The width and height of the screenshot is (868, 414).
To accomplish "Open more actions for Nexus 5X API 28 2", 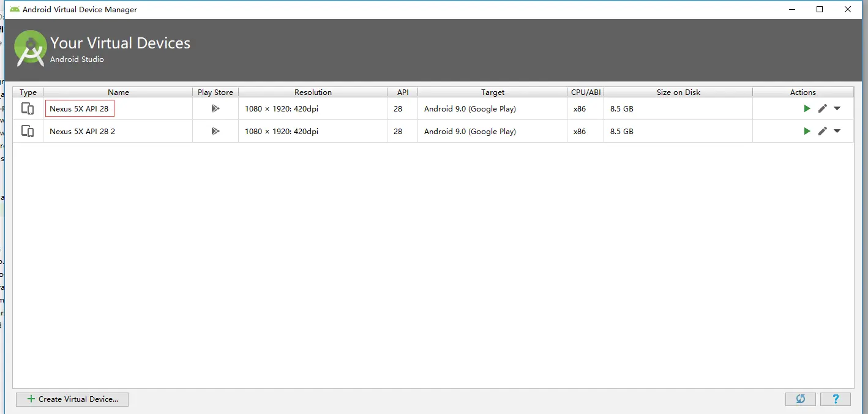I will click(837, 131).
